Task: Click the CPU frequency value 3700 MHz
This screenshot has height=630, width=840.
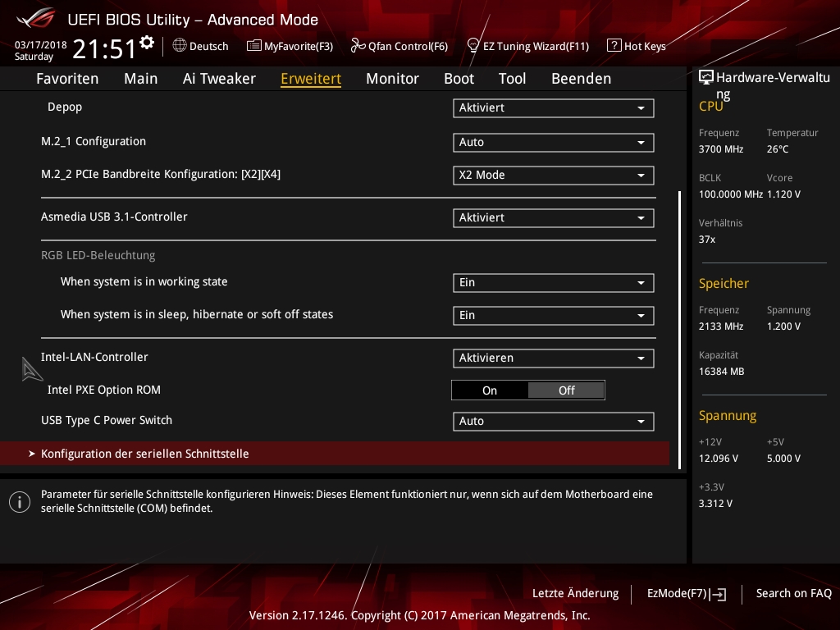Action: 721,149
